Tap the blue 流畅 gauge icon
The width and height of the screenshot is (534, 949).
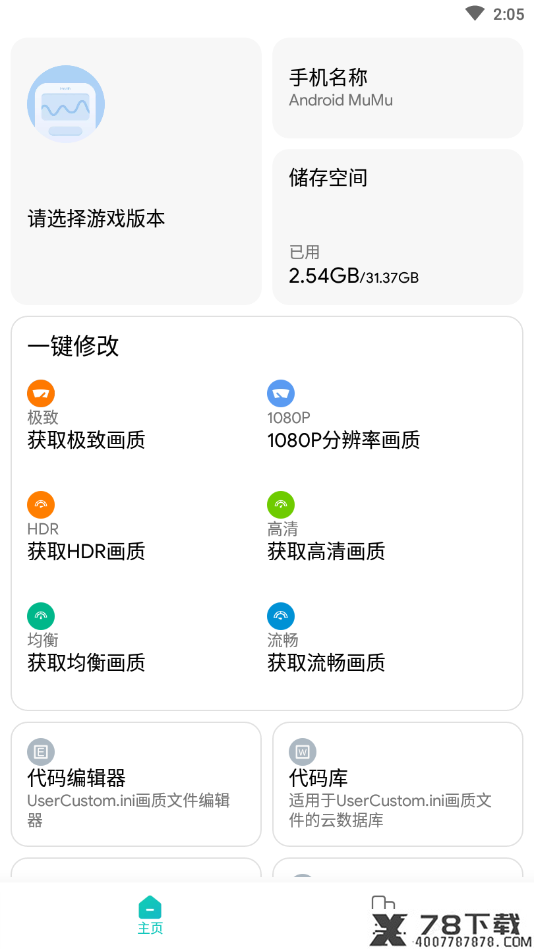point(281,616)
